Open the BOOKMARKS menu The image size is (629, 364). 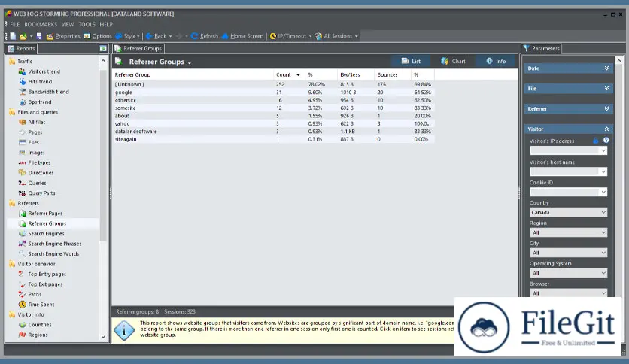pyautogui.click(x=41, y=25)
